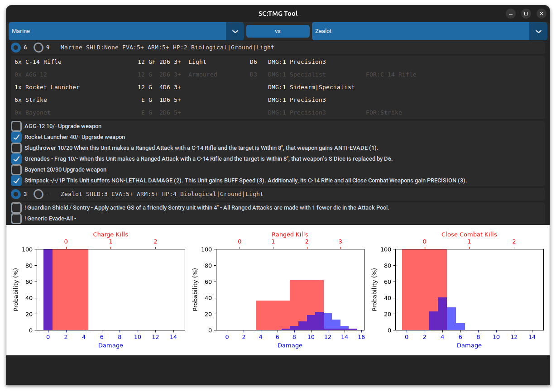The height and width of the screenshot is (392, 556).
Task: Click the Sidearm|Specialist trait text
Action: tap(322, 87)
